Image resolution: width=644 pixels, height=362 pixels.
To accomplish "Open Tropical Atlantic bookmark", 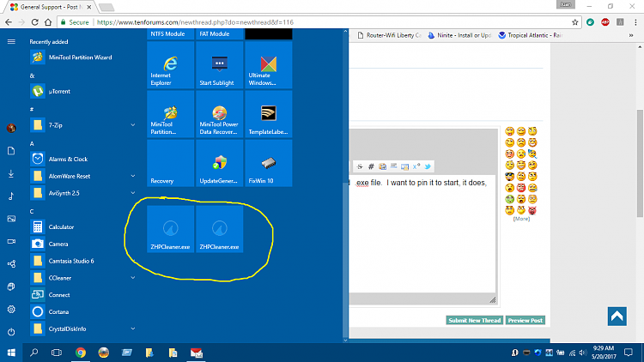I will pos(531,35).
